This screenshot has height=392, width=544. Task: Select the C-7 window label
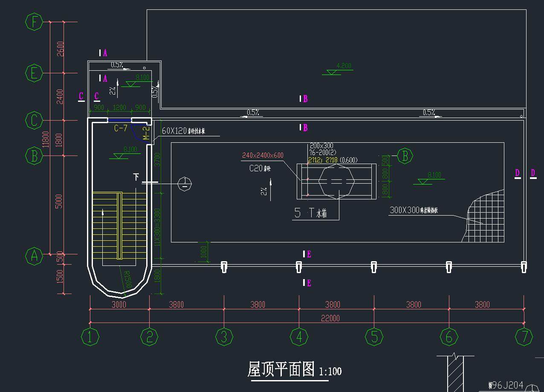coord(121,128)
